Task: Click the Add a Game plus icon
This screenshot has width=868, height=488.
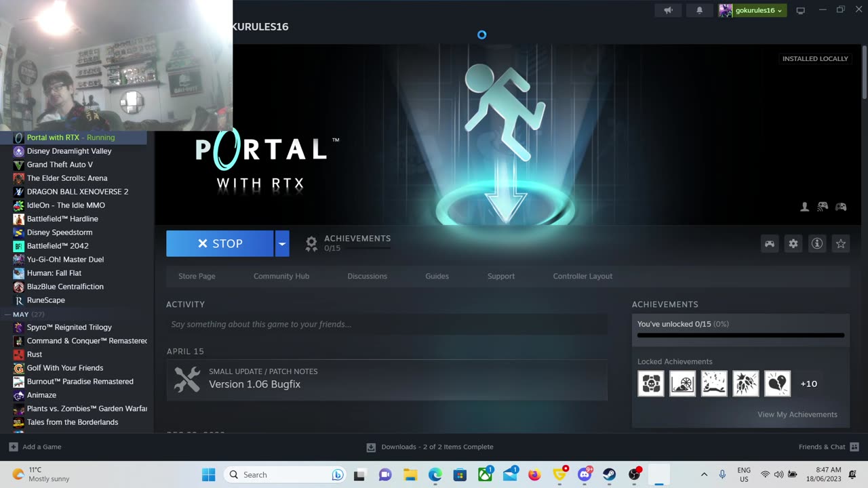Action: coord(14,447)
